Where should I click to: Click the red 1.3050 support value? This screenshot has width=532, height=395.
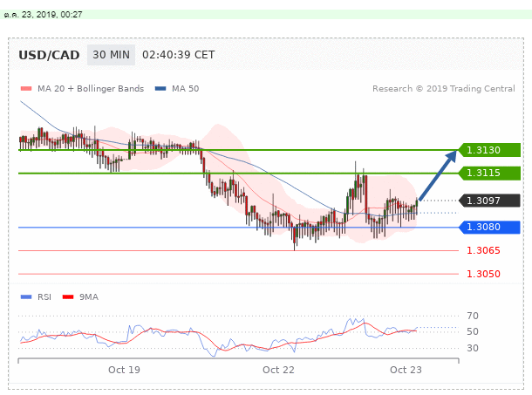(483, 274)
